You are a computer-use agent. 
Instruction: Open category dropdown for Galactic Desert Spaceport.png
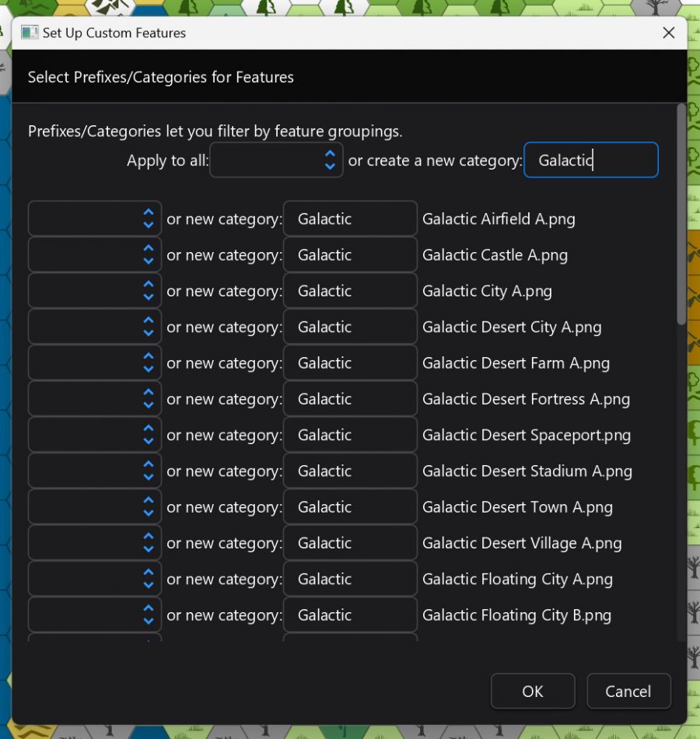(x=93, y=434)
